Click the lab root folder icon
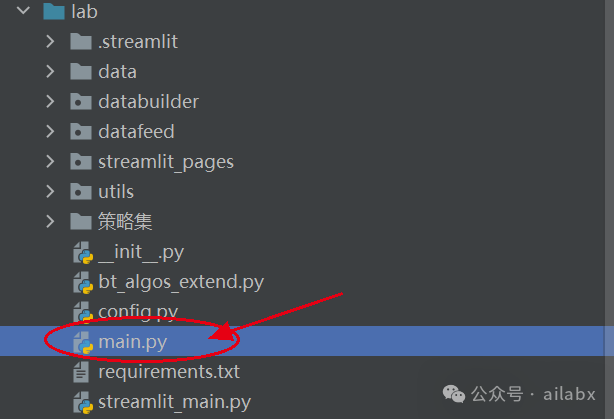 pos(54,11)
